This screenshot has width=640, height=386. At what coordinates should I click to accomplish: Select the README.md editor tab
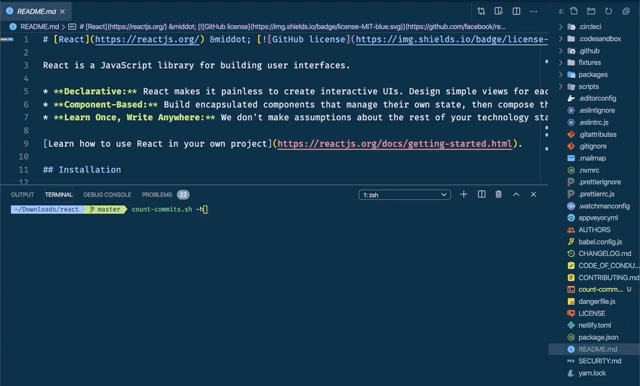pos(36,11)
